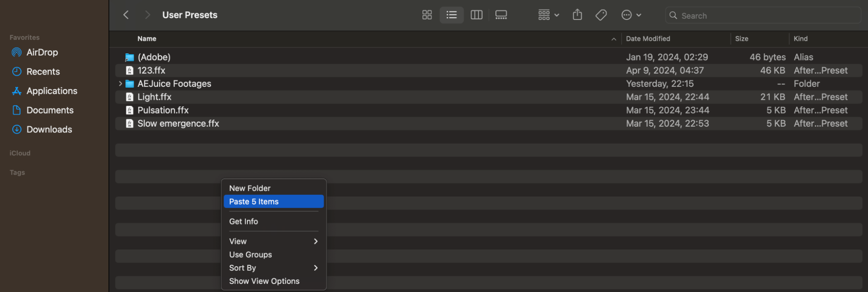The image size is (868, 292).
Task: Sort by the Date Modified column
Action: coord(648,39)
